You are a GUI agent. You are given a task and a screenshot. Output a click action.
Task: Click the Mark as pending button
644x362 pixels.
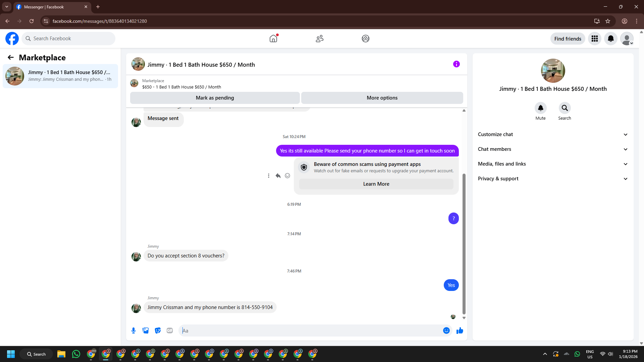point(215,98)
